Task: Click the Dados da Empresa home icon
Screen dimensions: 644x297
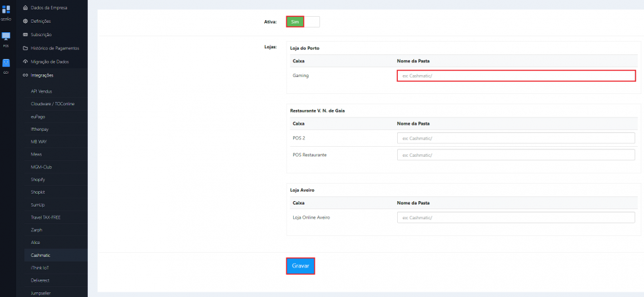Action: tap(25, 8)
